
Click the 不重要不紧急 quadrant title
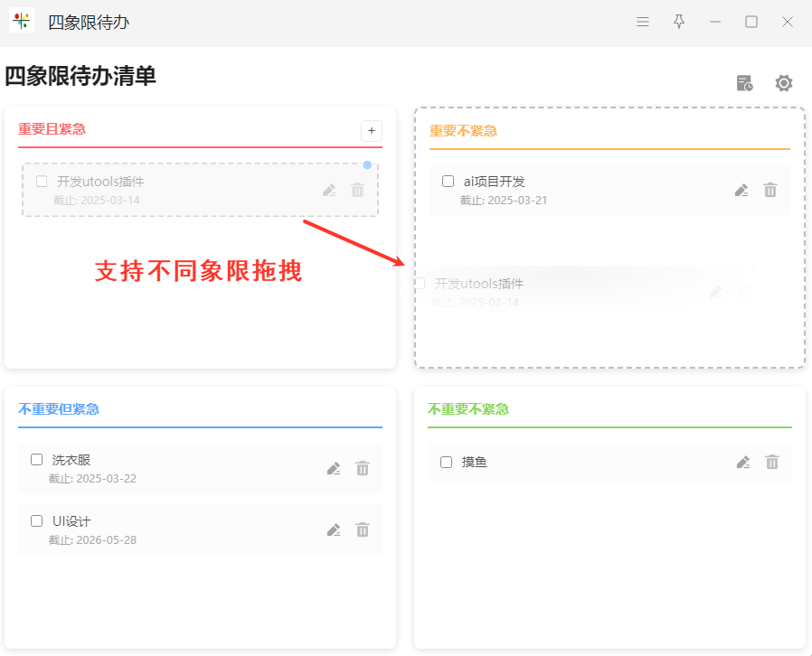pyautogui.click(x=468, y=409)
